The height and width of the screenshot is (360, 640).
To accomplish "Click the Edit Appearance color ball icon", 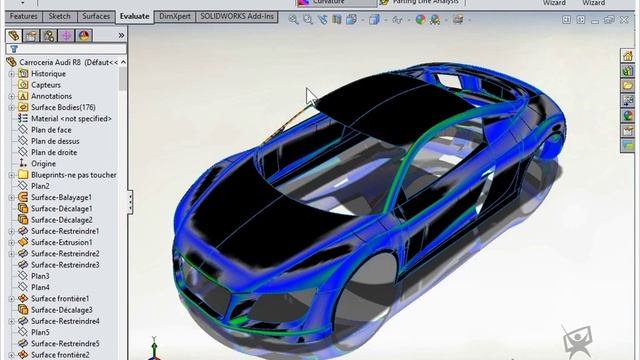I will [x=420, y=19].
